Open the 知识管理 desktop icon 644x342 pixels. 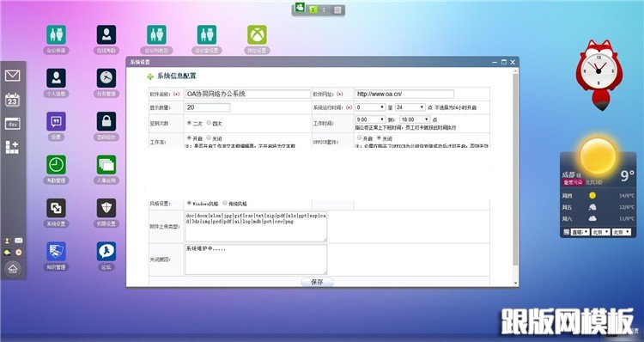pos(57,252)
